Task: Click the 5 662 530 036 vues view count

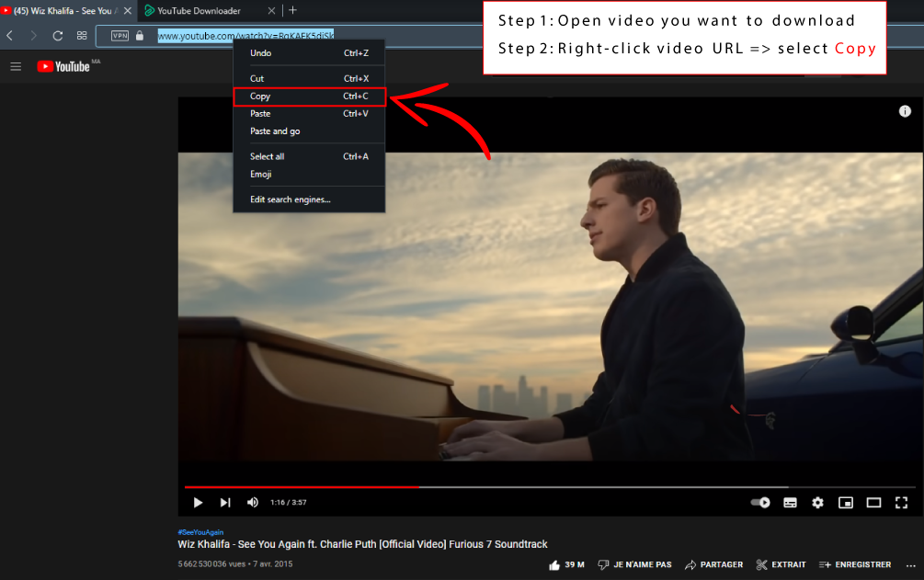Action: click(211, 564)
